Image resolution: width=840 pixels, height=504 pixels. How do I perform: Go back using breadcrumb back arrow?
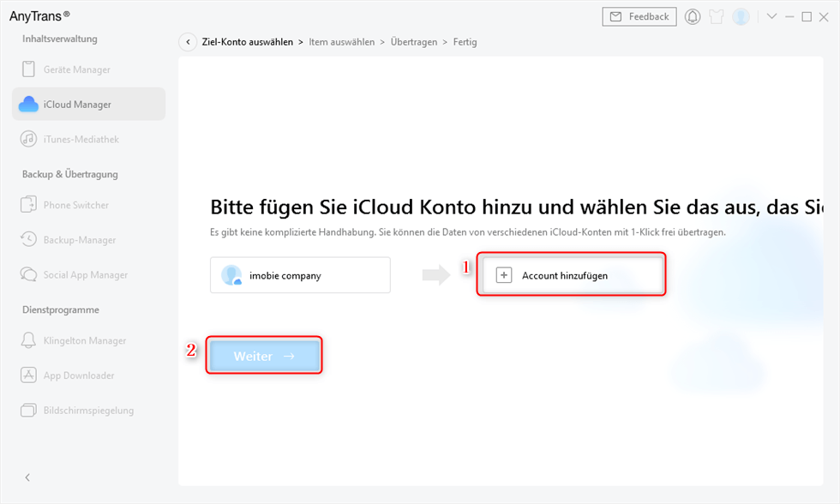click(x=188, y=42)
